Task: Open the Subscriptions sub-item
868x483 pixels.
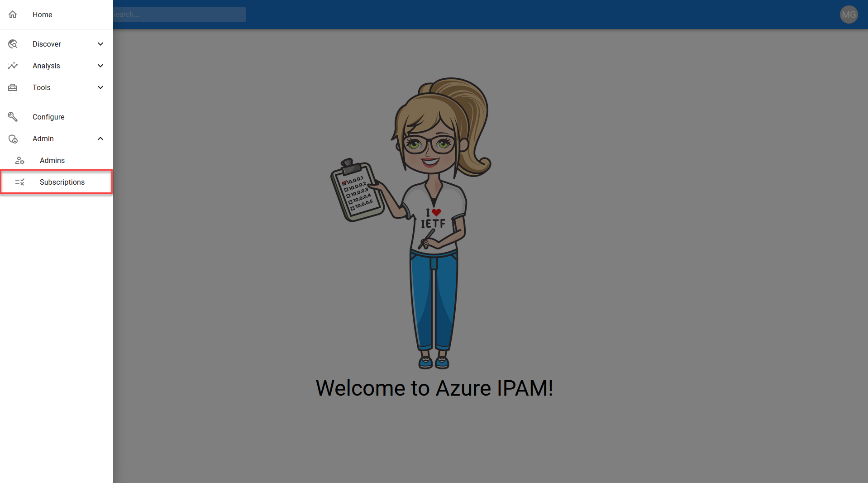Action: click(x=57, y=182)
